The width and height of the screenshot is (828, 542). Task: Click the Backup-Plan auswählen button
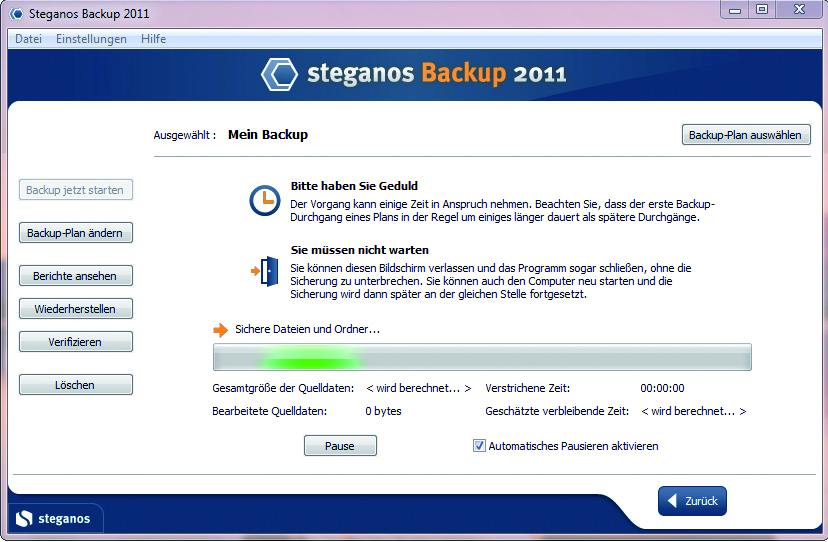(746, 135)
